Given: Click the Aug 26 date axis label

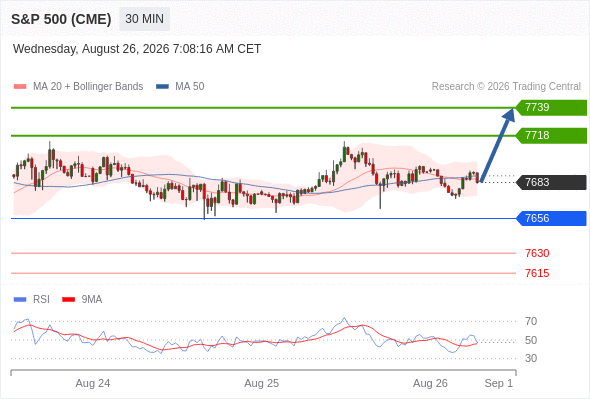Looking at the screenshot, I should (430, 383).
